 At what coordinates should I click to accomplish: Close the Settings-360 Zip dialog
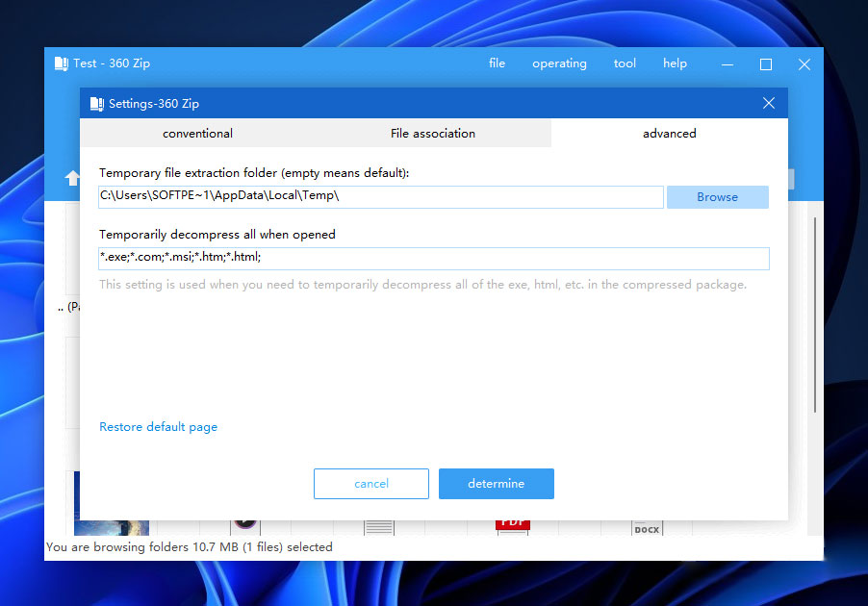click(x=768, y=103)
